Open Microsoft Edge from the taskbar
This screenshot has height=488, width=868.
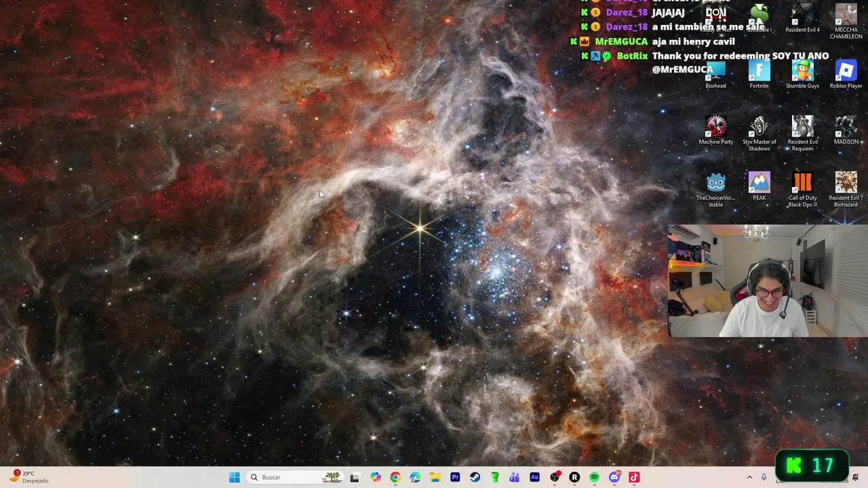(415, 477)
